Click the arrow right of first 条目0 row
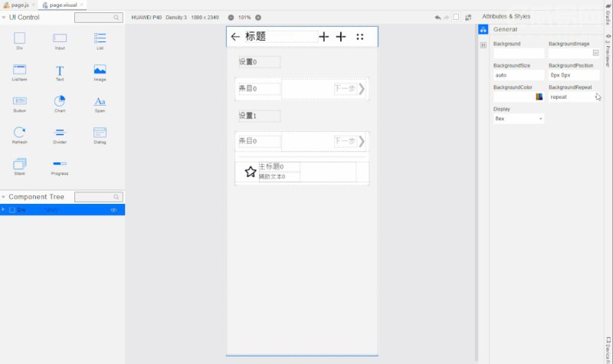This screenshot has width=613, height=364. 362,89
